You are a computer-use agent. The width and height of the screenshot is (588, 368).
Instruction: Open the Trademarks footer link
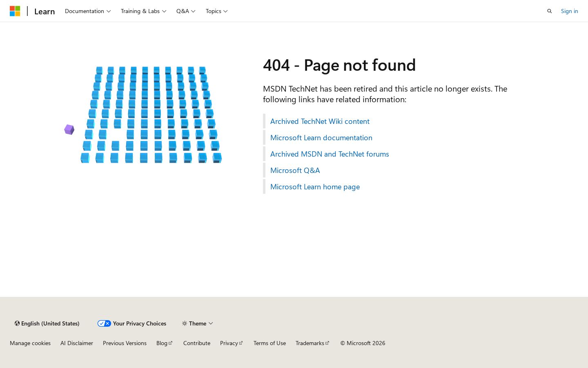(x=312, y=343)
